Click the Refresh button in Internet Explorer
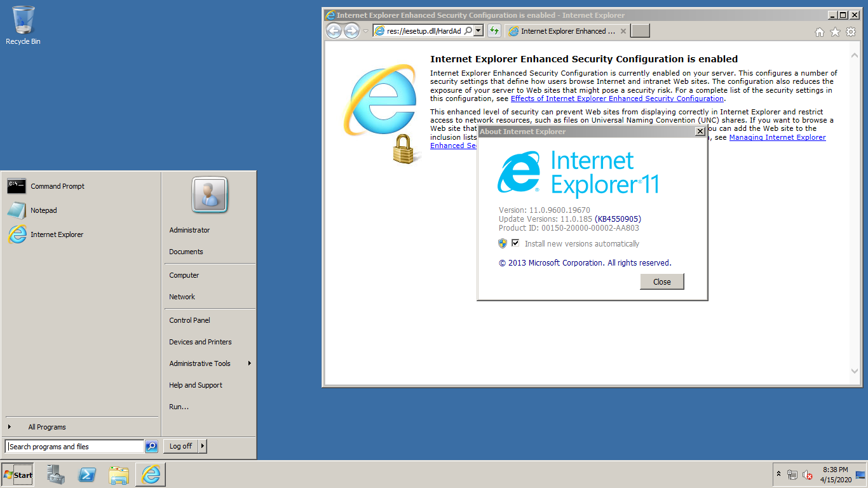Viewport: 868px width, 488px height. click(494, 30)
